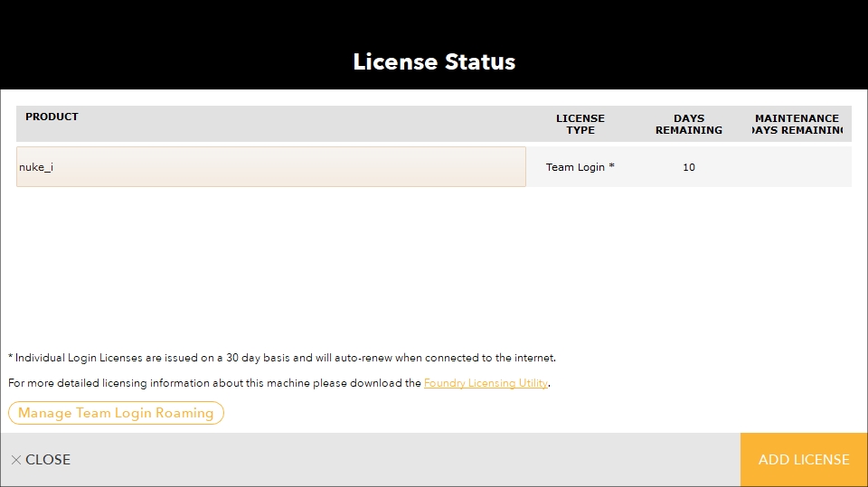Click the blank white area below the license table

(x=434, y=271)
